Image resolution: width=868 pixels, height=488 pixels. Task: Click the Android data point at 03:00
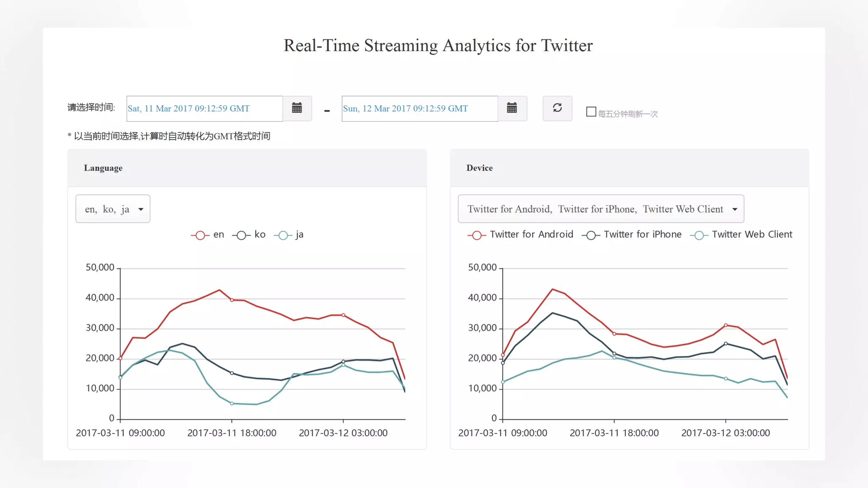click(x=726, y=325)
